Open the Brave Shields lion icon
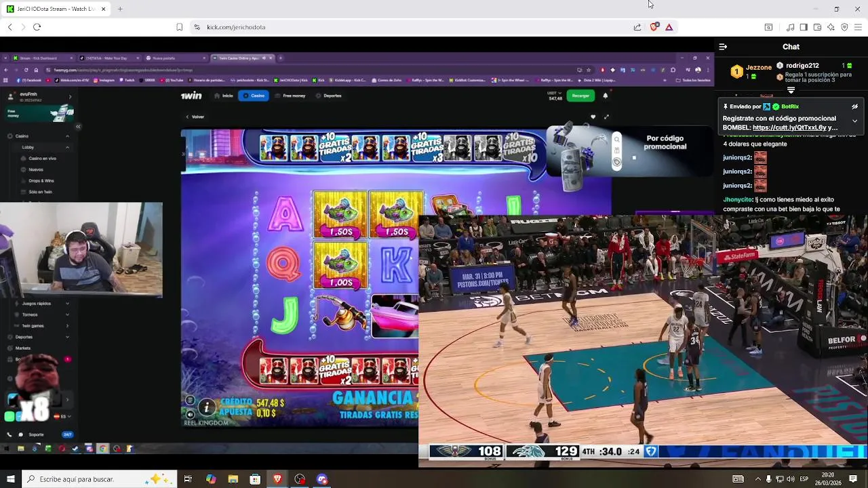This screenshot has height=488, width=868. (x=654, y=27)
